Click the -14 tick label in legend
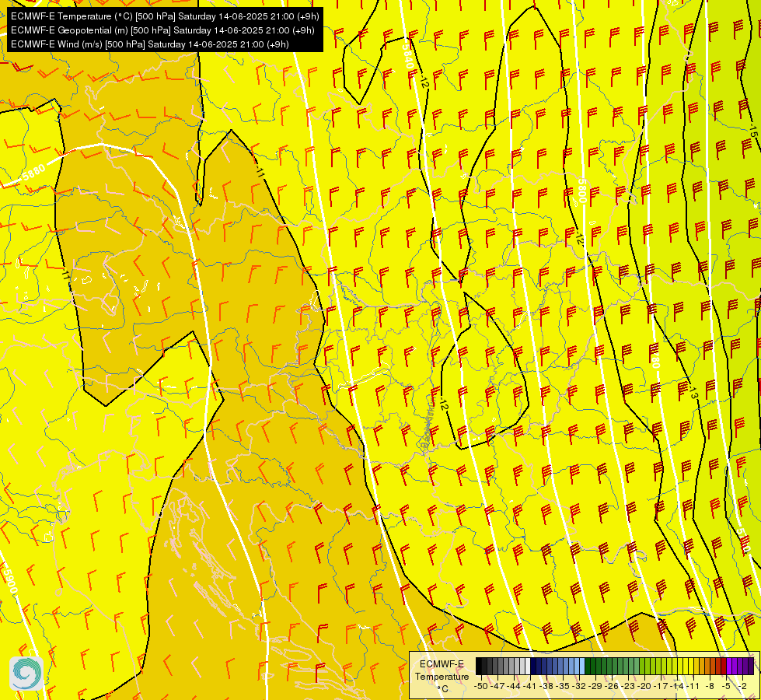This screenshot has height=700, width=761. tap(678, 686)
